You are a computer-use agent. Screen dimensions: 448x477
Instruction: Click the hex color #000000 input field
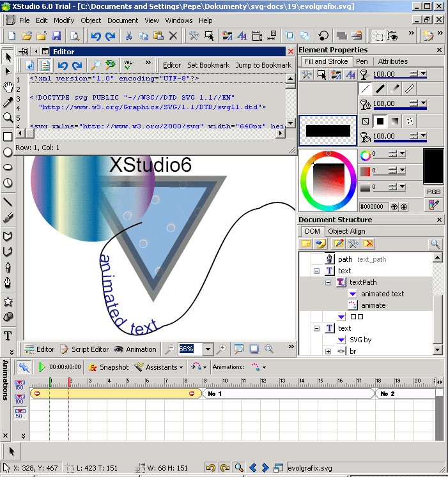[x=373, y=207]
